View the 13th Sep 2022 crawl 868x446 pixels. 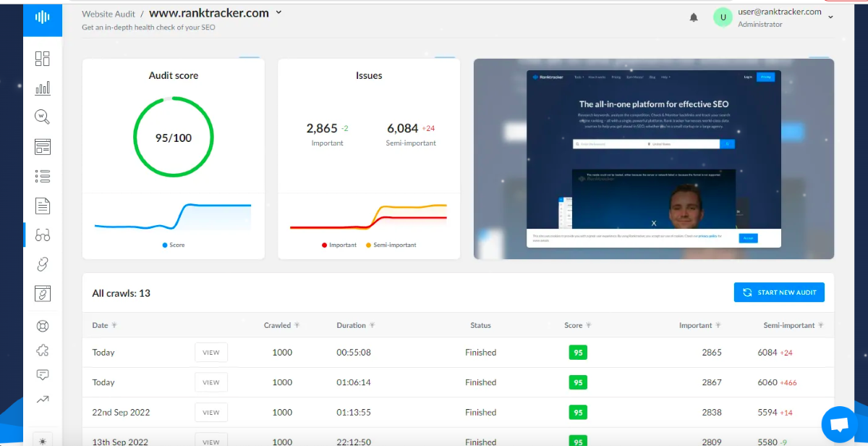coord(211,442)
